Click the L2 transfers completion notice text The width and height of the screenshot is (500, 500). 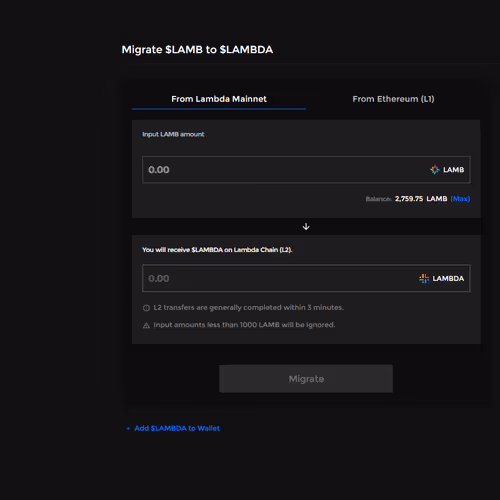pos(248,307)
